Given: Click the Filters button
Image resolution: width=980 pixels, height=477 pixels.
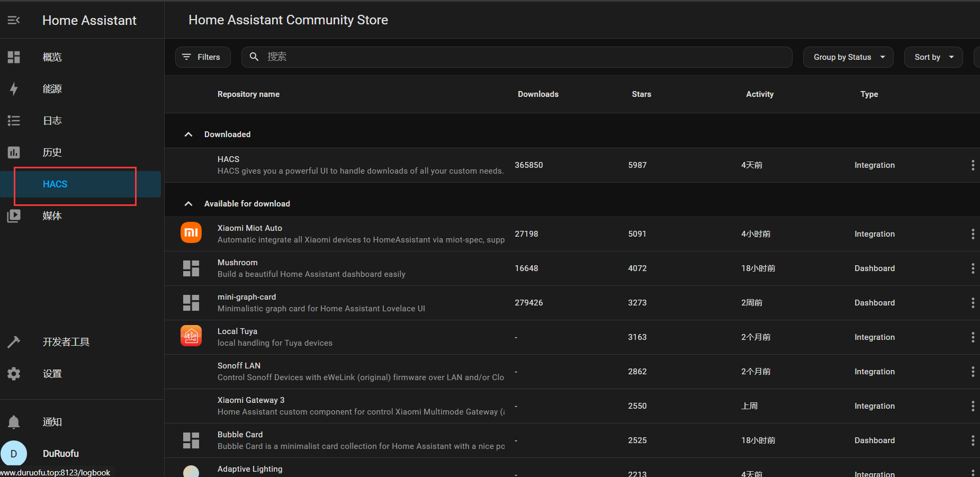Looking at the screenshot, I should pos(202,57).
